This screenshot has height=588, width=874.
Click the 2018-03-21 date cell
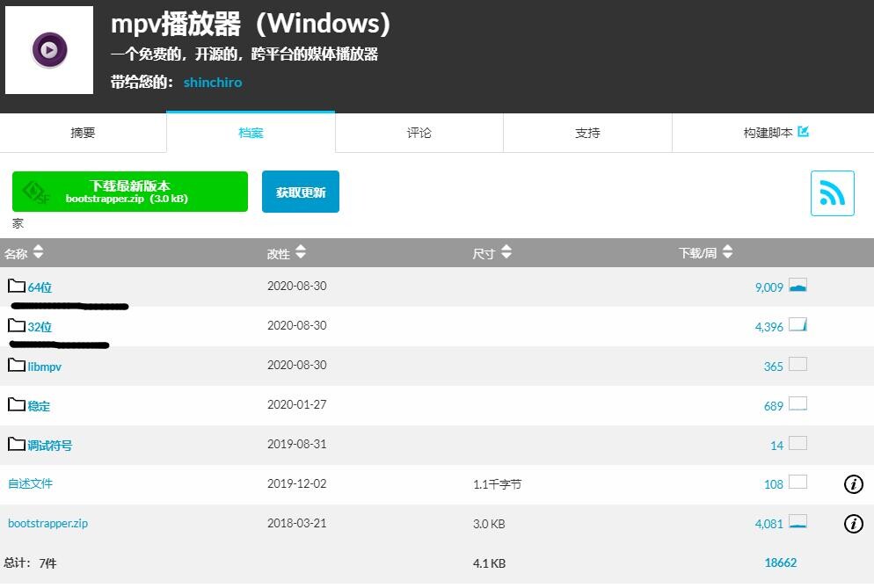[297, 523]
